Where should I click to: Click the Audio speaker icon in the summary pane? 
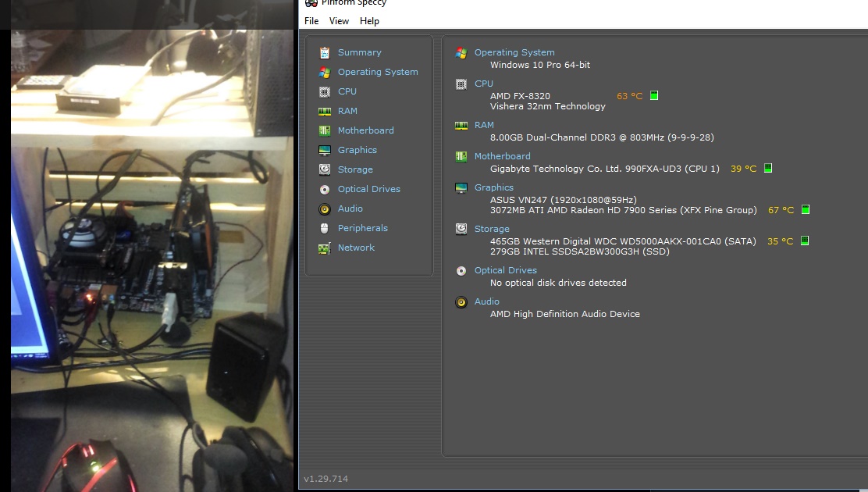coord(461,302)
